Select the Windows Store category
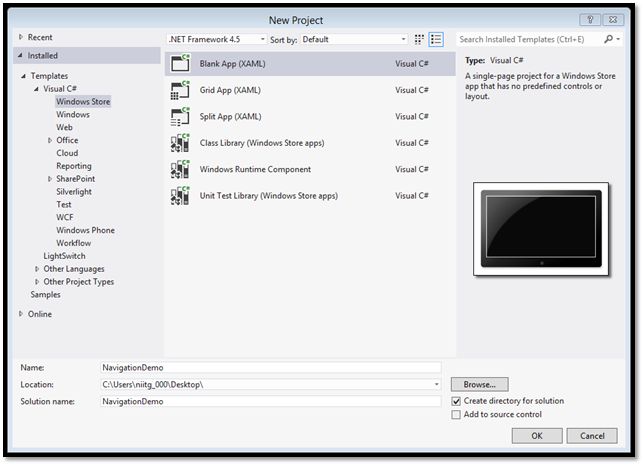644x466 pixels. click(x=83, y=101)
